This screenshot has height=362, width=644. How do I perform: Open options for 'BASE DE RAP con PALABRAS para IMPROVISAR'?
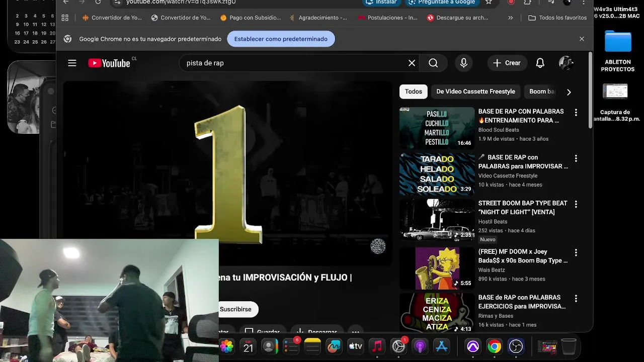pos(576,158)
